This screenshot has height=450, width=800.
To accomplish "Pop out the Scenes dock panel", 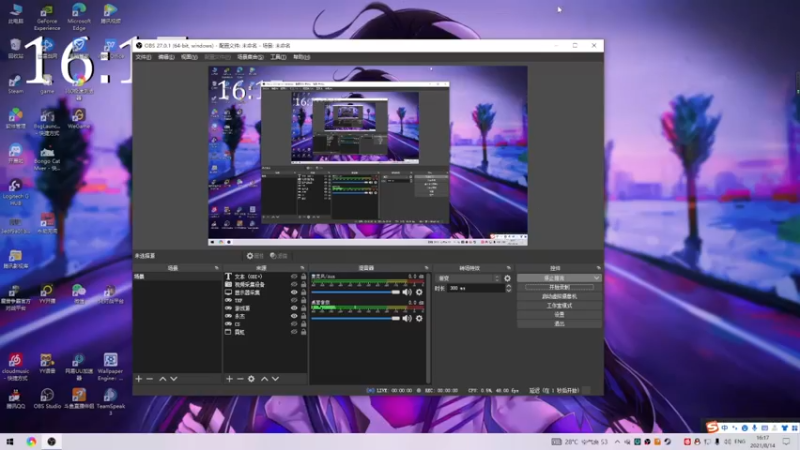I will [216, 268].
